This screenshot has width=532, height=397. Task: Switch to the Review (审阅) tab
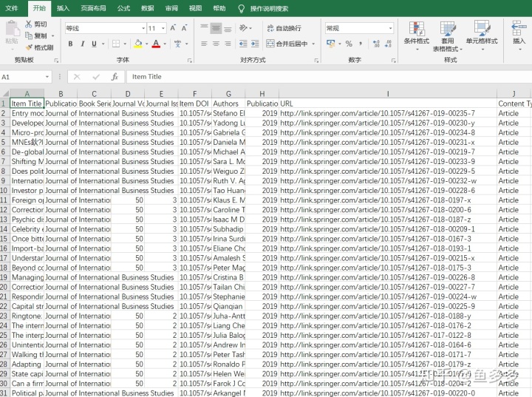[171, 8]
